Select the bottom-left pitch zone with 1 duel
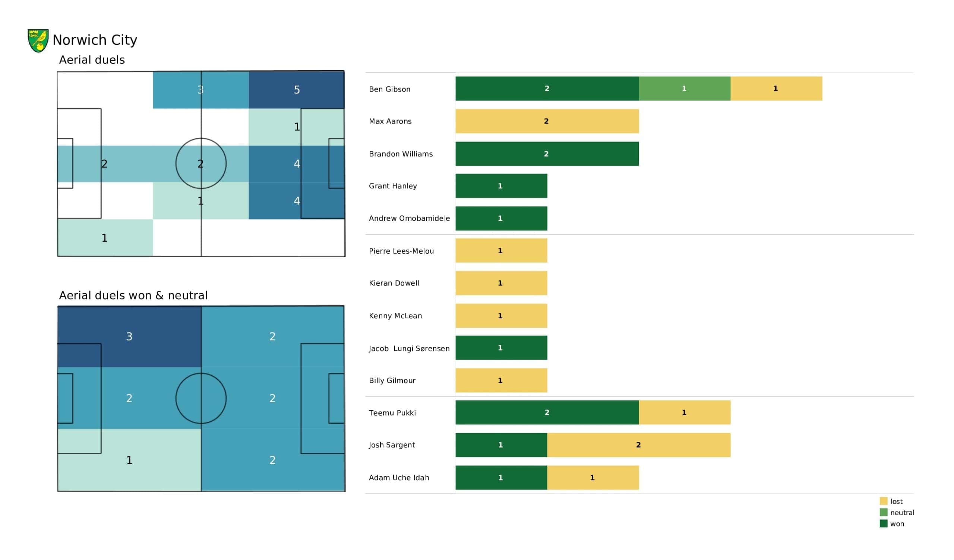 105,238
